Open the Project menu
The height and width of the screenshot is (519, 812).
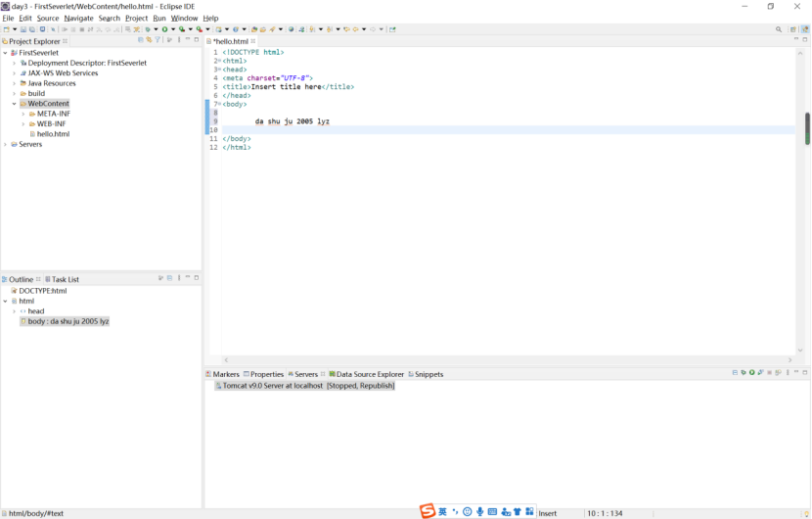136,19
